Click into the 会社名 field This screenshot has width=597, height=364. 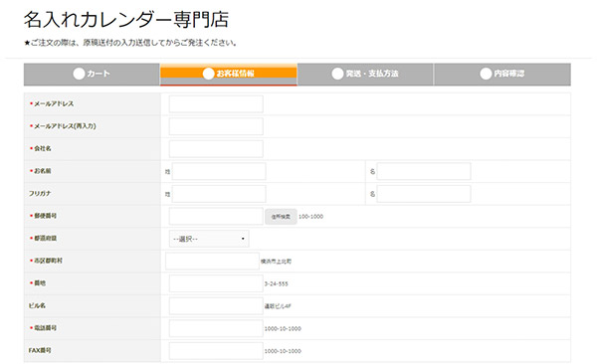(x=216, y=149)
